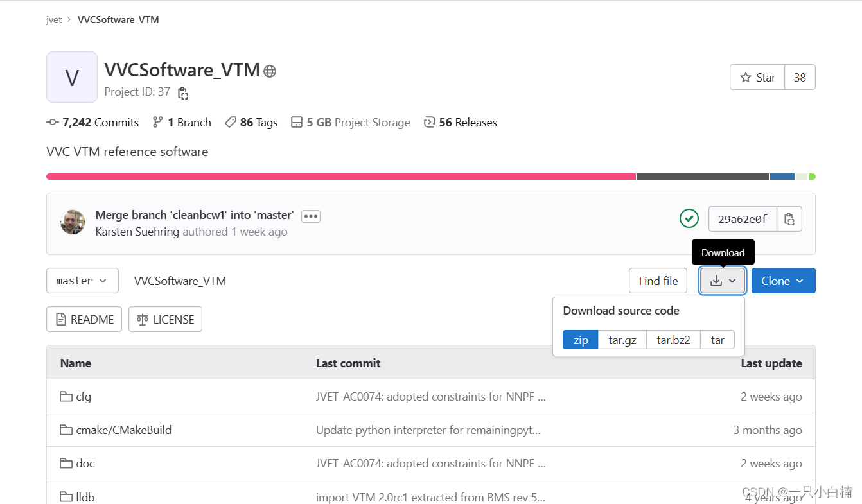Copy commit SHA 29a62e0f clipboard icon
The height and width of the screenshot is (504, 862).
click(x=789, y=219)
